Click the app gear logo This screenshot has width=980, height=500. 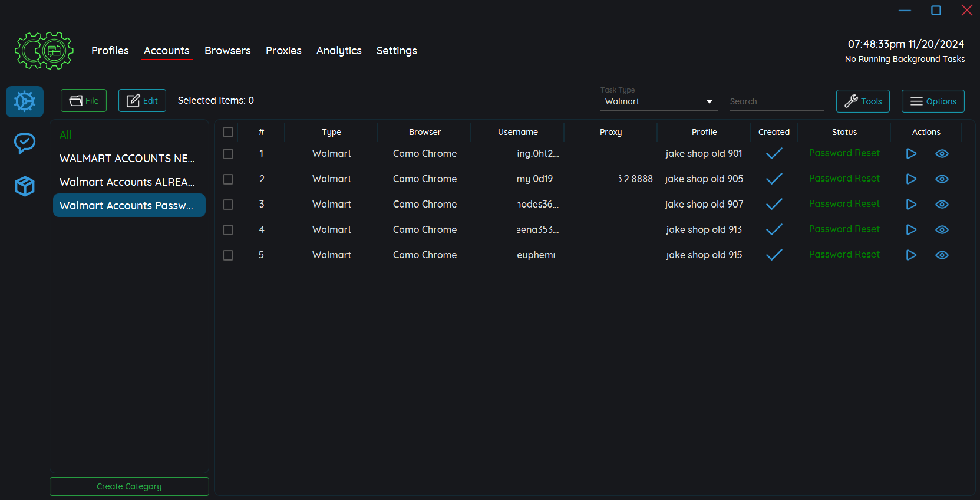click(44, 51)
